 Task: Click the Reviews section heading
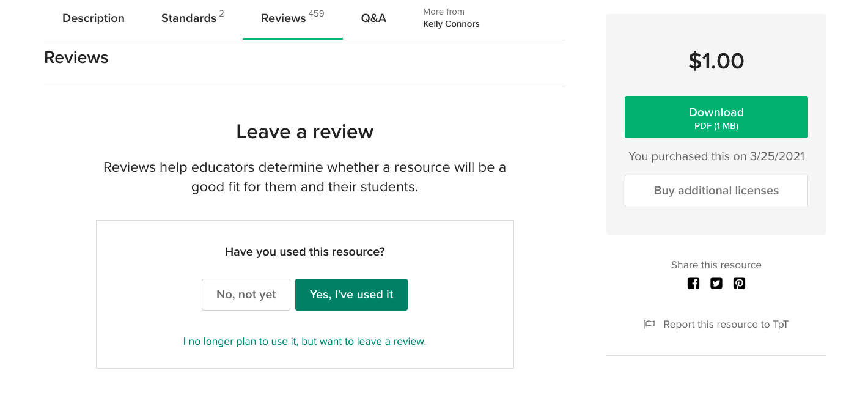pos(76,57)
